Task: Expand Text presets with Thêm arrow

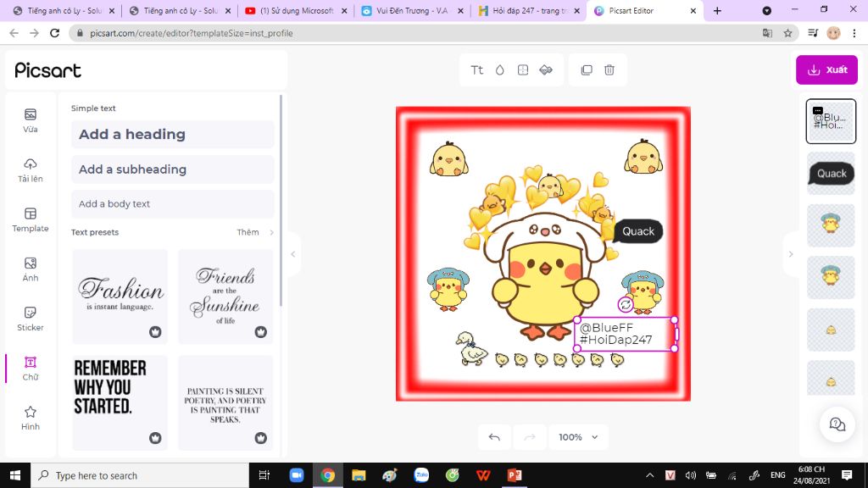Action: pos(272,232)
